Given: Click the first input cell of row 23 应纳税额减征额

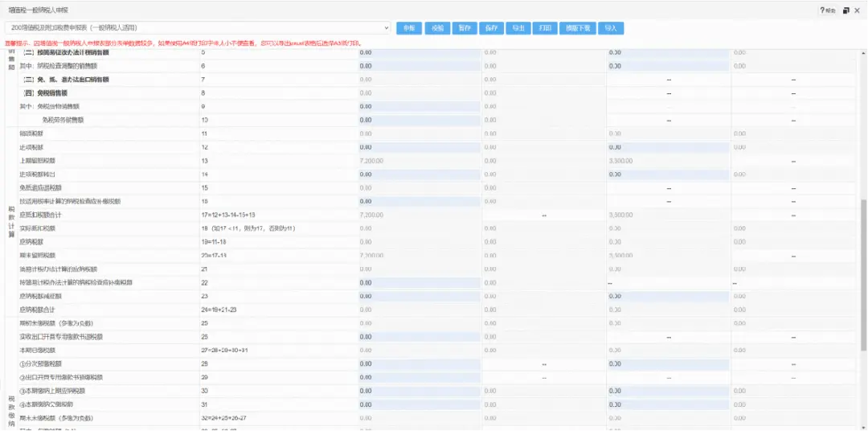Looking at the screenshot, I should (419, 297).
